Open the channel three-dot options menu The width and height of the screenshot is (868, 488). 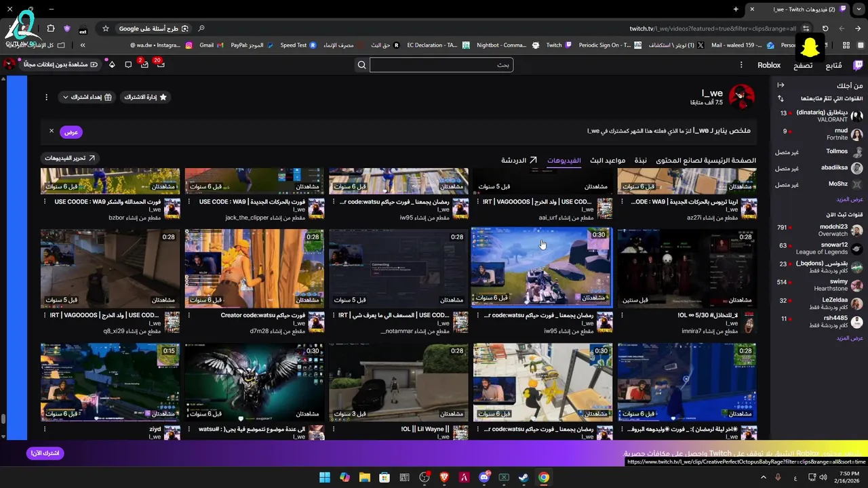point(46,97)
